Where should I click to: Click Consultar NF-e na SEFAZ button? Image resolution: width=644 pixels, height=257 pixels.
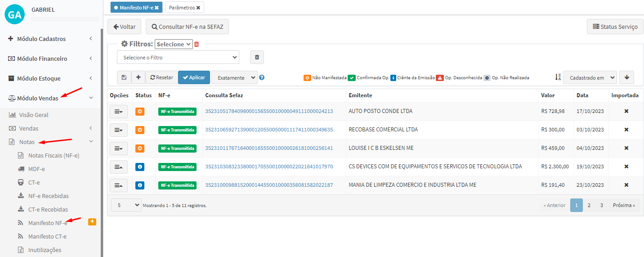pyautogui.click(x=187, y=27)
